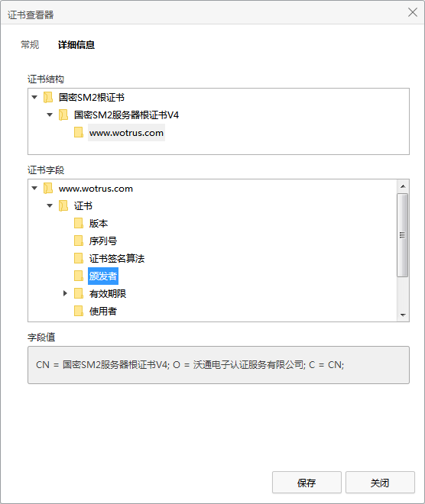Click folder icon next to 有效期限
This screenshot has width=425, height=504.
pos(79,293)
